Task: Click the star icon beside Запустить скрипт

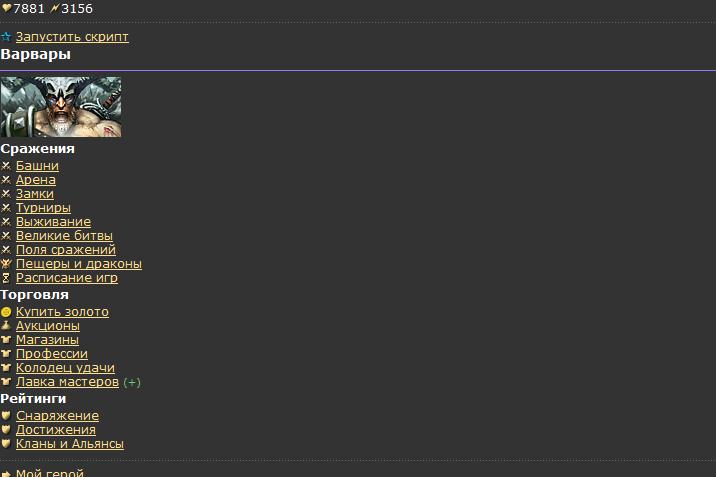Action: (x=6, y=37)
